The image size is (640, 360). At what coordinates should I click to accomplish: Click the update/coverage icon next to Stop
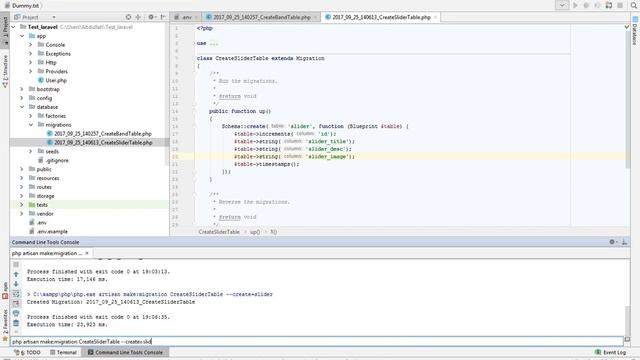click(x=609, y=5)
